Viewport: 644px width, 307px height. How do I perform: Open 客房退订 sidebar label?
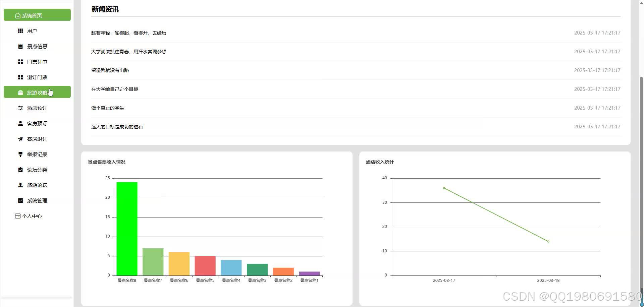click(x=37, y=139)
